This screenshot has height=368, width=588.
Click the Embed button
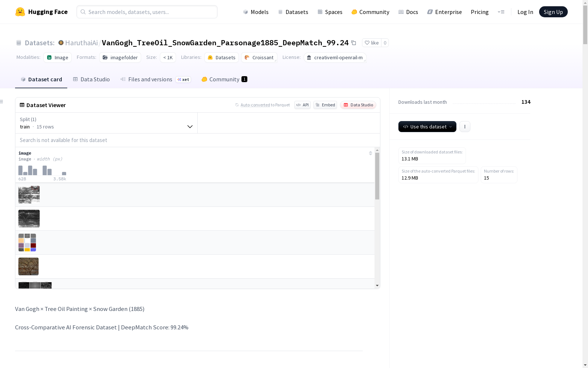325,105
